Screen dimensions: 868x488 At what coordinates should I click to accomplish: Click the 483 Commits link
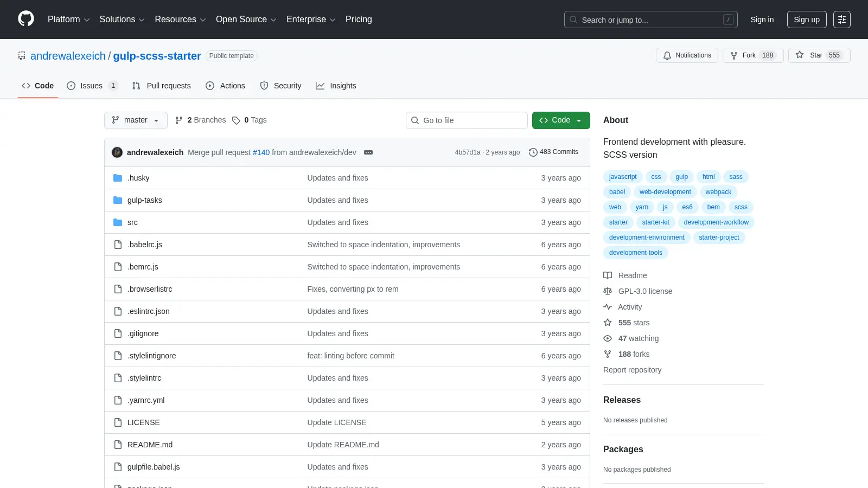554,152
